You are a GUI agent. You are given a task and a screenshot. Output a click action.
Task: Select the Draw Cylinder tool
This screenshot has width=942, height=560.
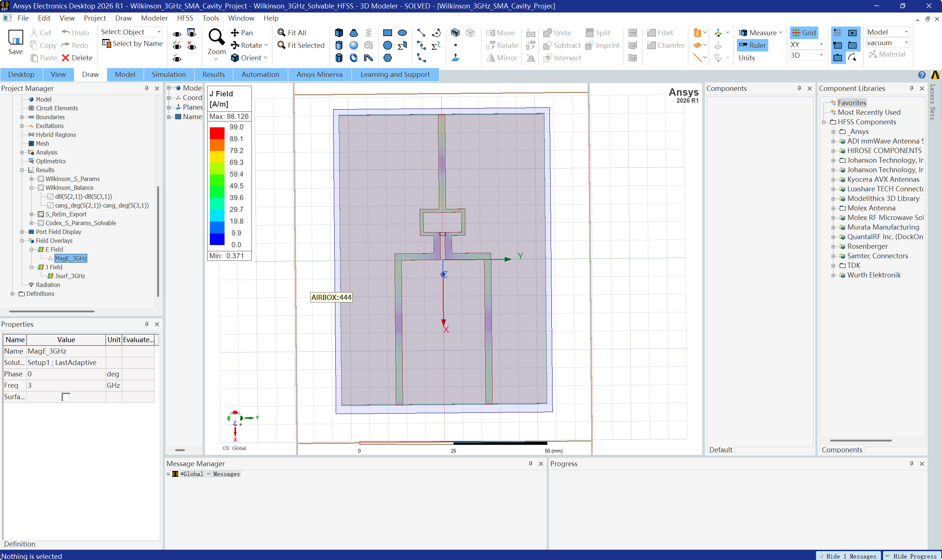(339, 45)
